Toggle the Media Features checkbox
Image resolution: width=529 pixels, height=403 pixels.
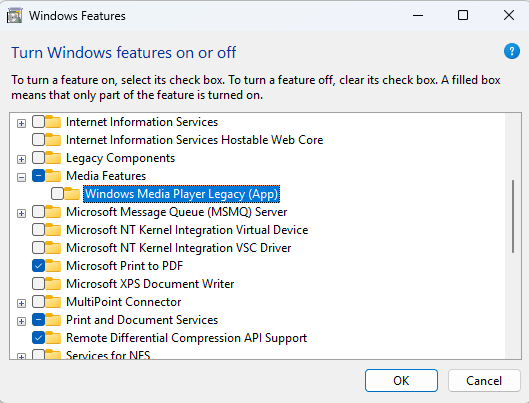tap(38, 176)
